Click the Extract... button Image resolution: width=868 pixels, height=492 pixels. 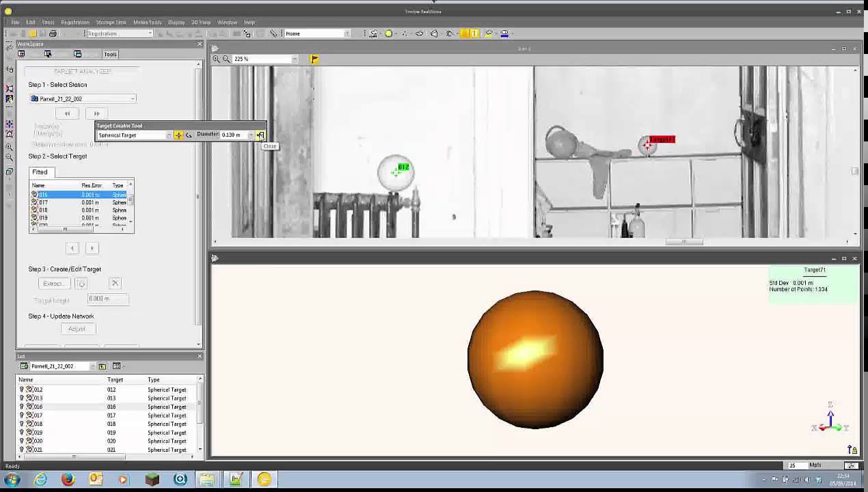coord(53,284)
